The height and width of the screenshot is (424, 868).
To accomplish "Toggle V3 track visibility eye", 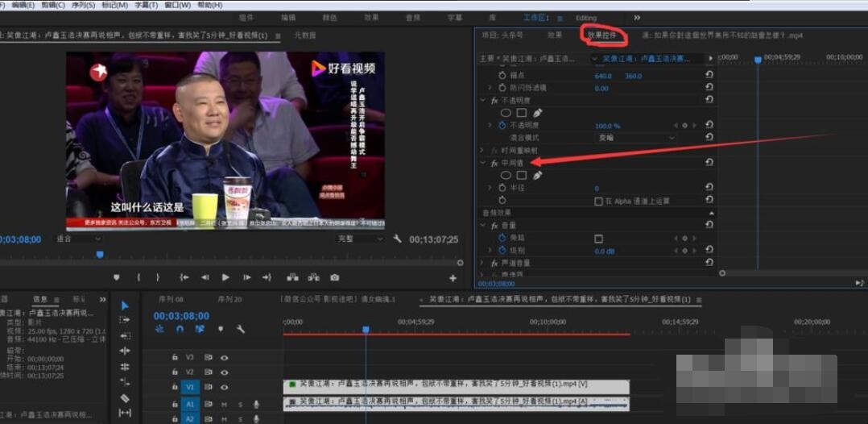I will tap(224, 357).
